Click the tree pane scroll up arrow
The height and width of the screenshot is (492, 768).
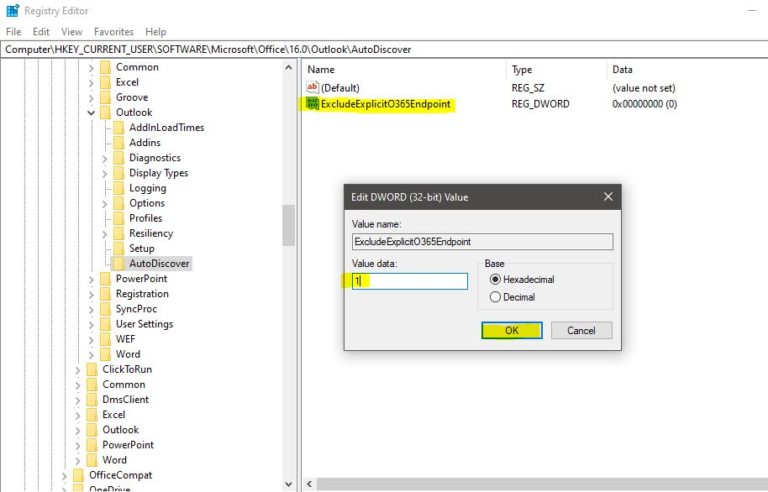pos(288,68)
